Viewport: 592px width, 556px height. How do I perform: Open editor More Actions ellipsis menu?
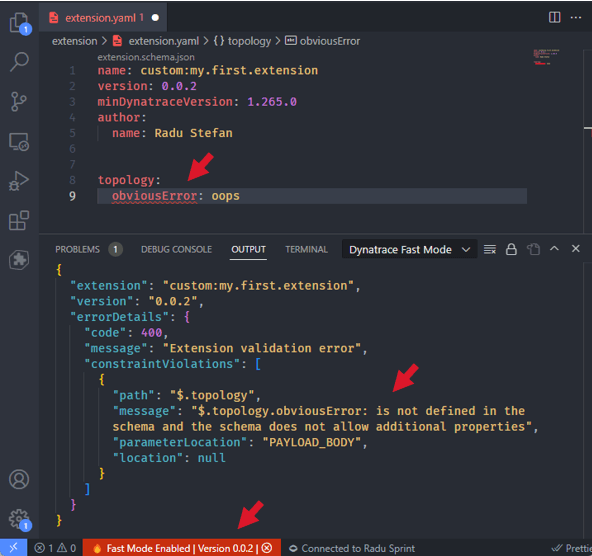point(576,17)
